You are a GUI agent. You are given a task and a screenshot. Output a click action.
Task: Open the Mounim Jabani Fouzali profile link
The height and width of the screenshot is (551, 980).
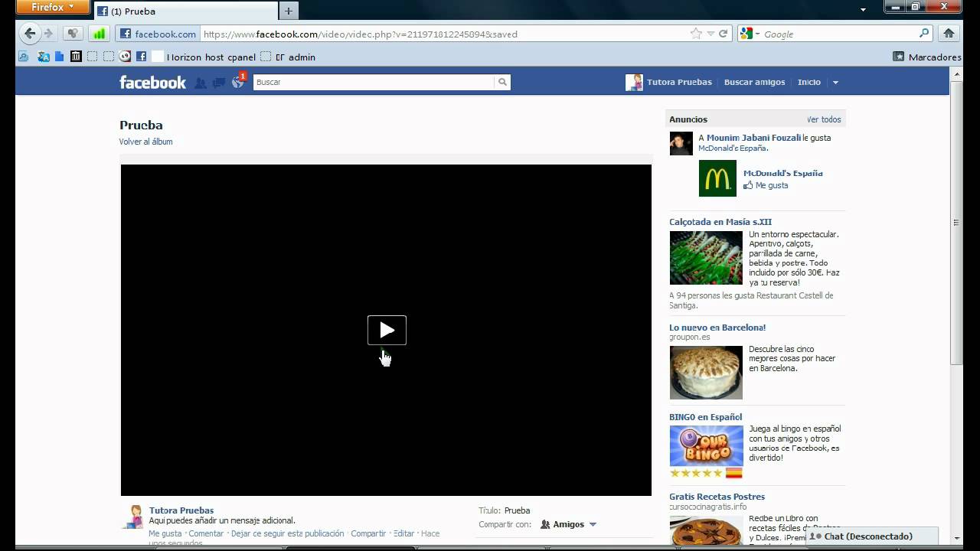point(753,138)
